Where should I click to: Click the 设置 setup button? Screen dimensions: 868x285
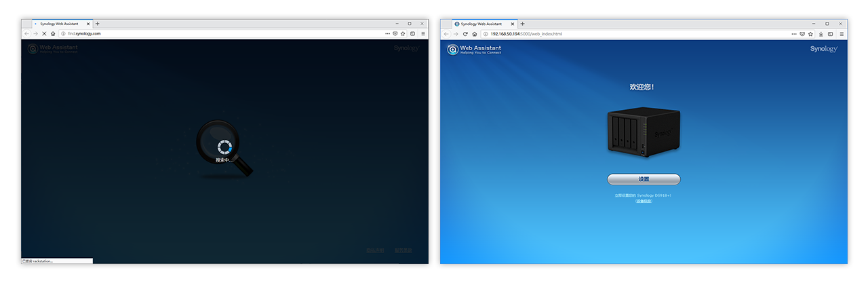[x=644, y=179]
